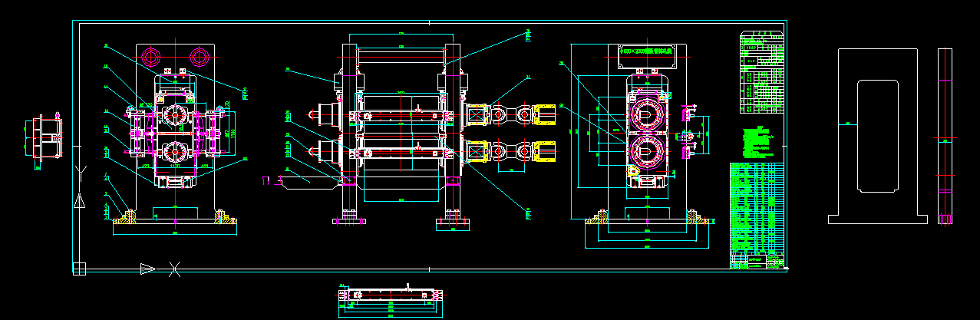The image size is (980, 320).
Task: Select the lower yellow coupling block farthest from stand
Action: click(546, 153)
